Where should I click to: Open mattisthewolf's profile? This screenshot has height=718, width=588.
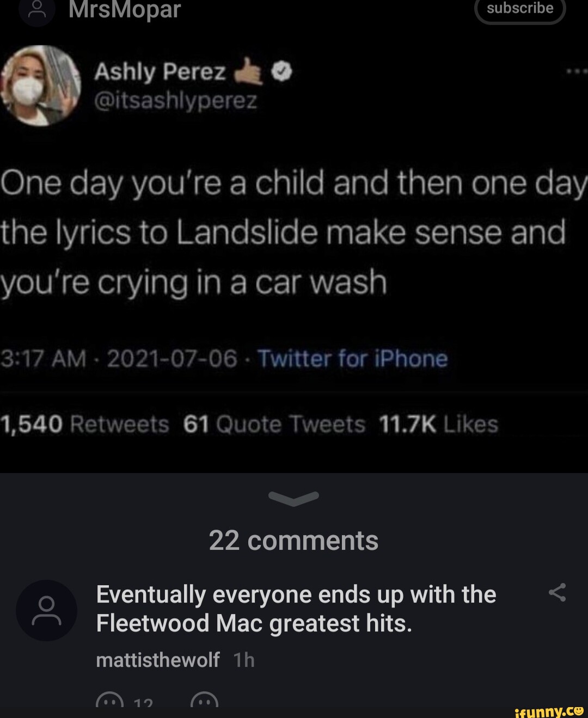point(158,660)
